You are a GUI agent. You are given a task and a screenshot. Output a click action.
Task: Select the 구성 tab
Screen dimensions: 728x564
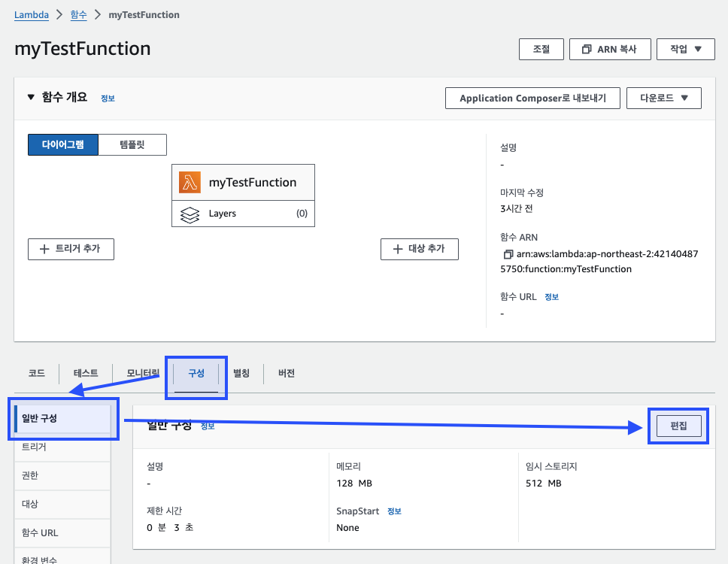196,374
